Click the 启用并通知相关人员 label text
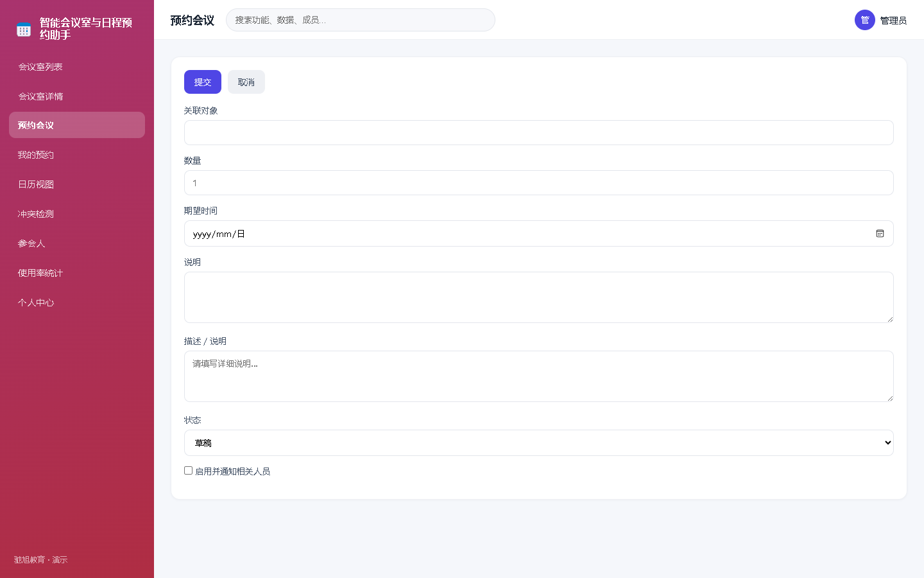The image size is (924, 578). (x=232, y=471)
